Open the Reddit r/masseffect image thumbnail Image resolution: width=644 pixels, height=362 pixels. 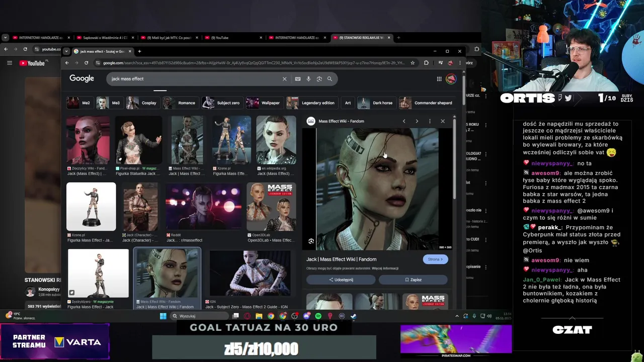click(204, 207)
